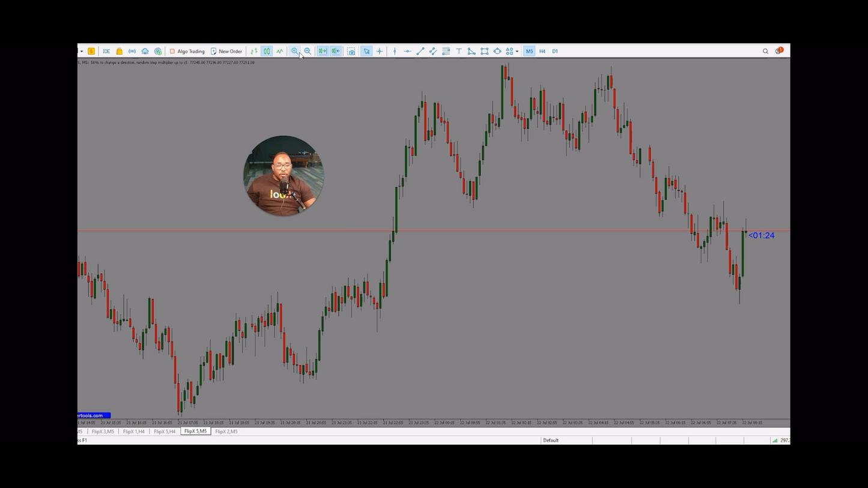This screenshot has width=868, height=488.
Task: Select the Ellipse drawing tool
Action: point(497,51)
